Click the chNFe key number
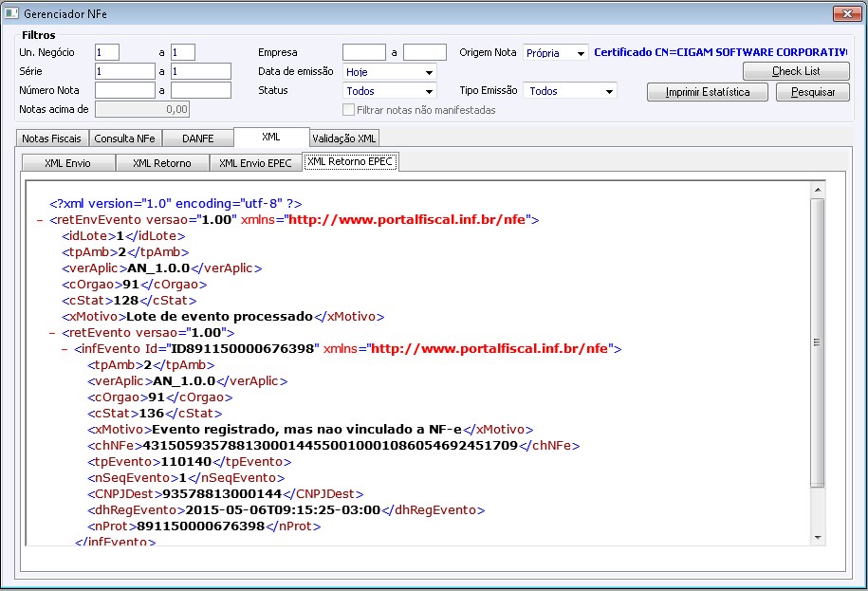Viewport: 868px width, 591px height. tap(330, 446)
